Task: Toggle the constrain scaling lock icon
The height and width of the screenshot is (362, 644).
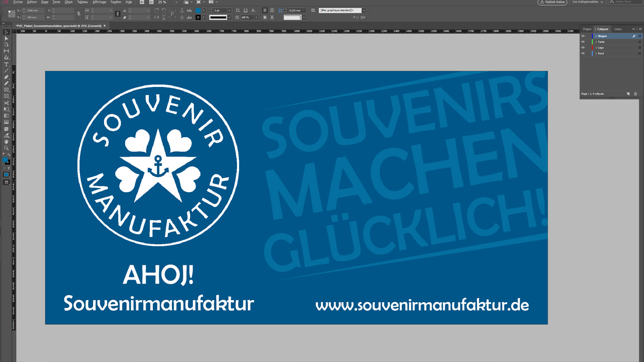Action: click(118, 14)
